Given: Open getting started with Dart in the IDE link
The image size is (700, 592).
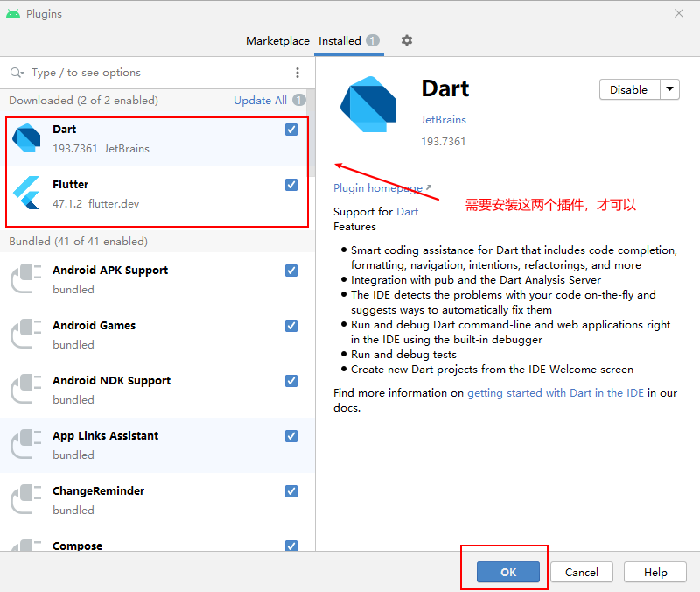Looking at the screenshot, I should point(556,392).
